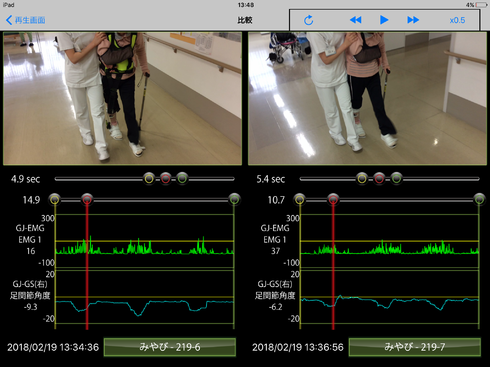Select yellow marker on the 5.4 sec slider
The height and width of the screenshot is (367, 490).
click(362, 179)
